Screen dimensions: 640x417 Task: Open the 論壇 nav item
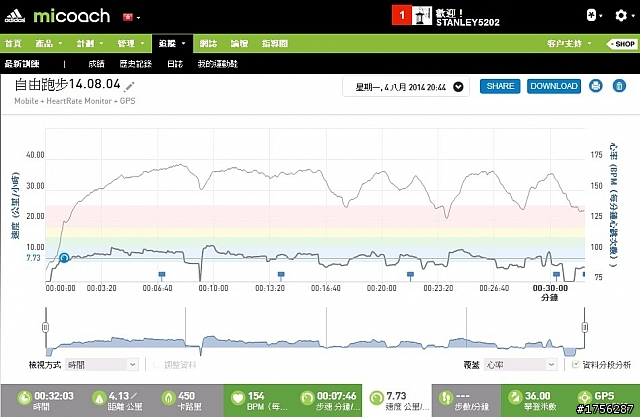(x=239, y=43)
